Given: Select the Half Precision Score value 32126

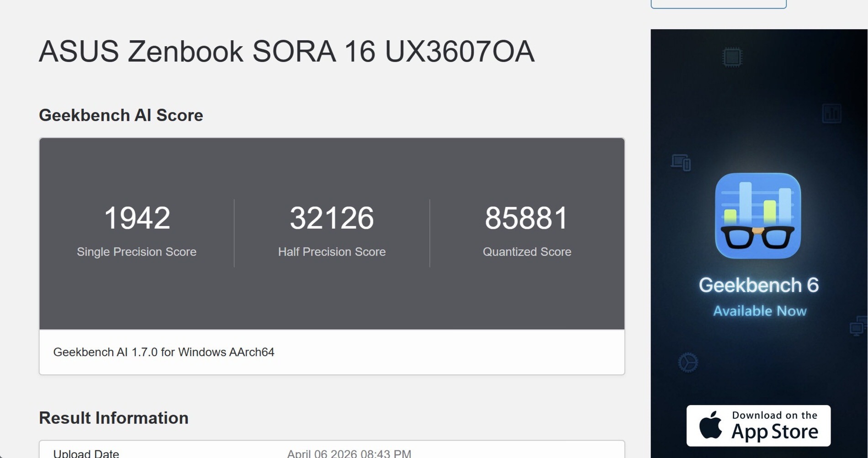Looking at the screenshot, I should tap(332, 218).
